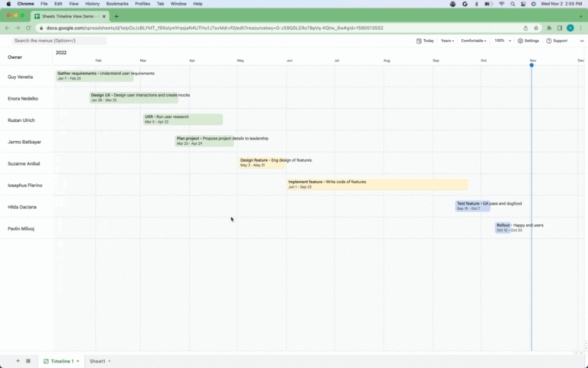Open Timeline 1 tab dropdown arrow
Viewport: 588px width, 368px height.
[x=78, y=361]
